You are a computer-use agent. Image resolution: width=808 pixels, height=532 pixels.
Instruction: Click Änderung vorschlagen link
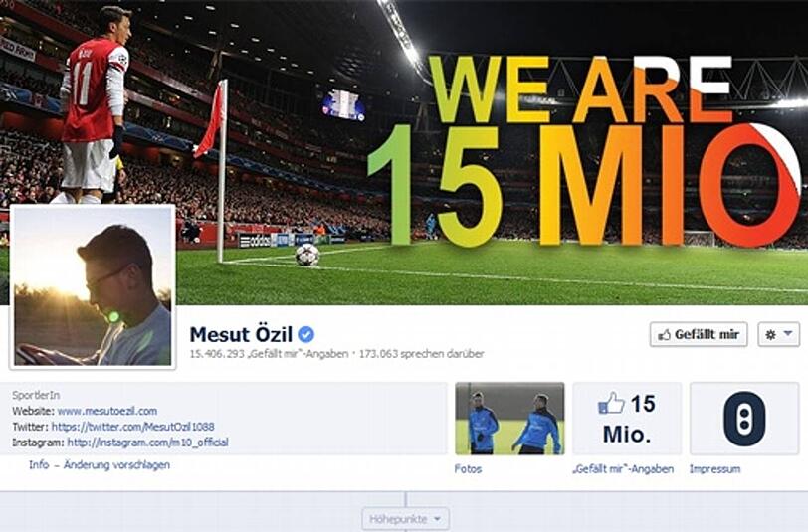117,465
